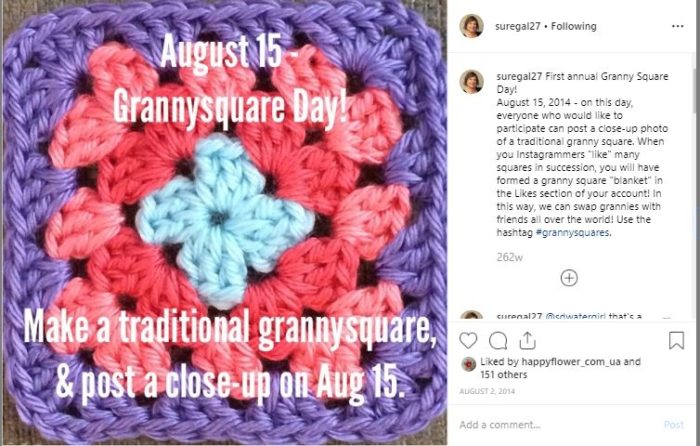
Task: Open suregal27 profile picture in the header
Action: point(471,26)
